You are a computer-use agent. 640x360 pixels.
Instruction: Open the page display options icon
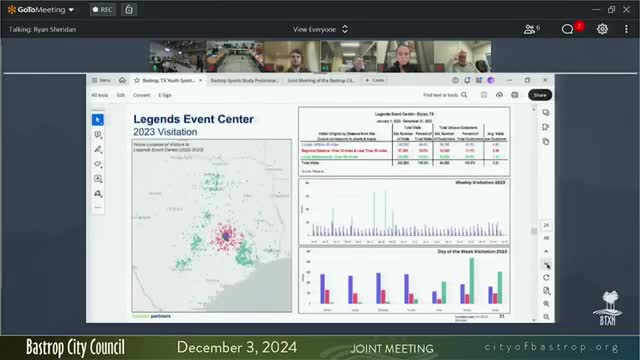tap(546, 291)
